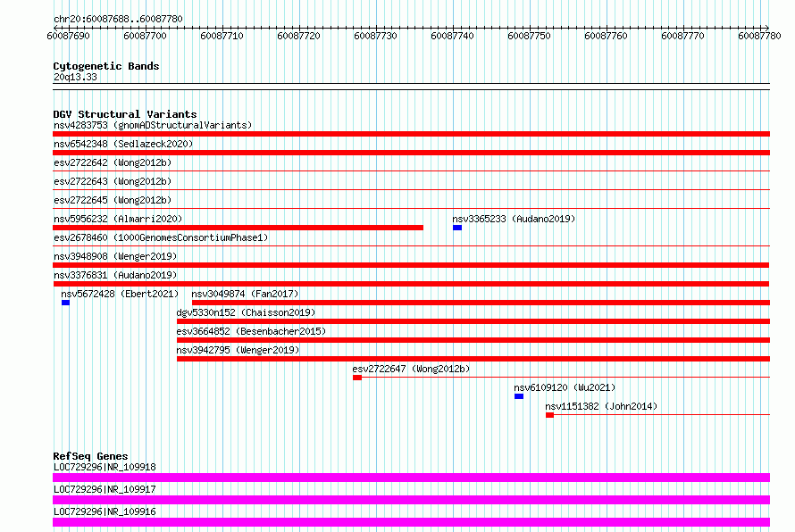Viewport: 795px width, 532px height.
Task: Open nsv3942795 (Wenger2019) label
Action: 238,350
